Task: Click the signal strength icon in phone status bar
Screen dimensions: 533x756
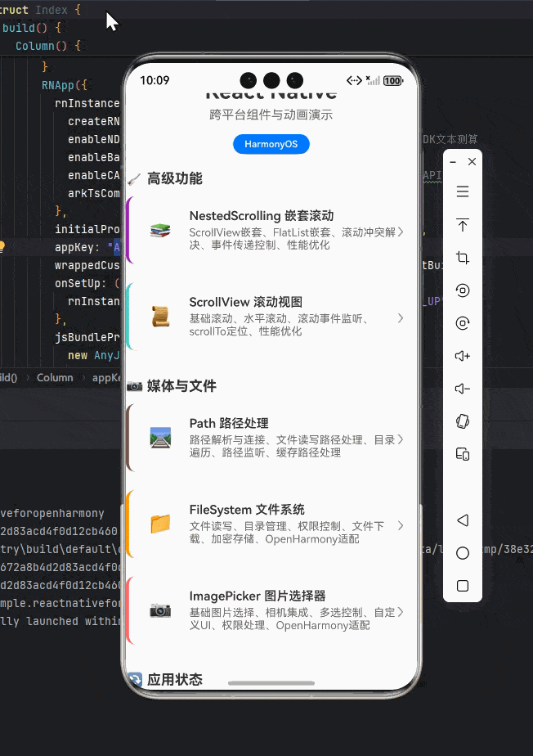Action: click(x=373, y=80)
